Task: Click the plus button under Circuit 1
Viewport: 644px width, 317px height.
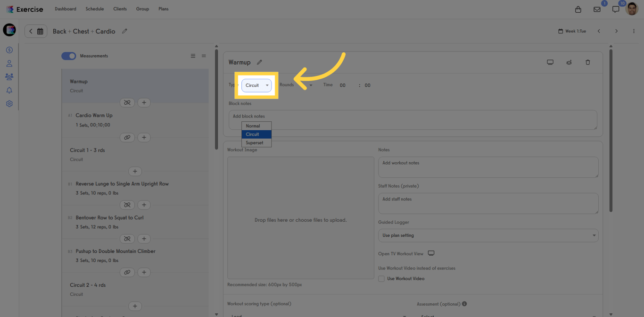Action: [x=135, y=171]
